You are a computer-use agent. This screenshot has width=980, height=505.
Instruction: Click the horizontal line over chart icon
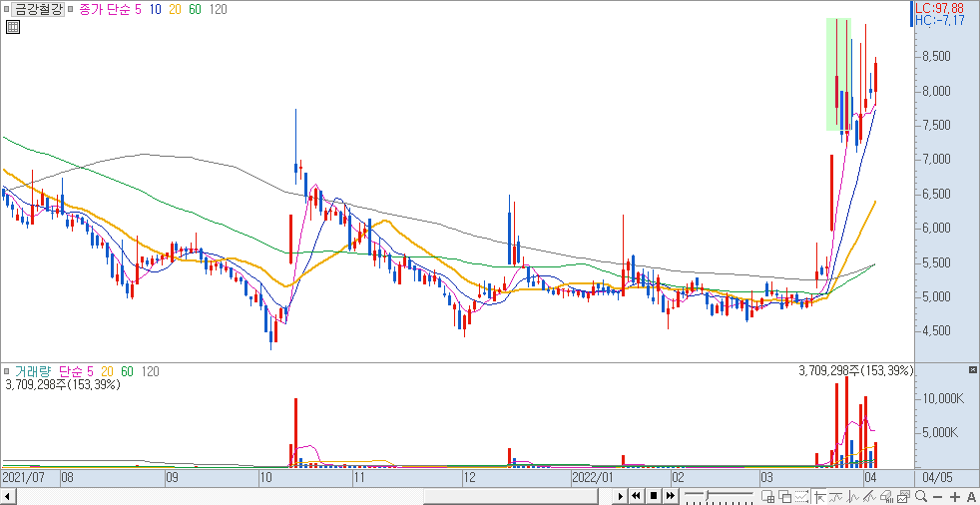pos(835,496)
